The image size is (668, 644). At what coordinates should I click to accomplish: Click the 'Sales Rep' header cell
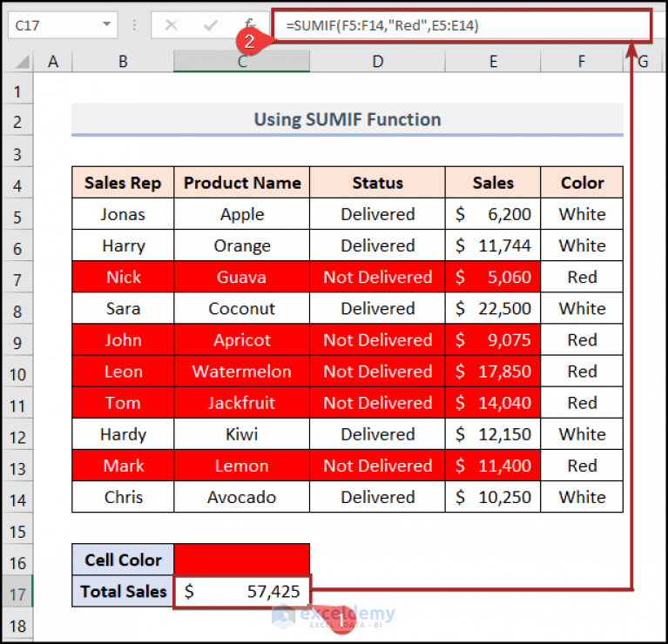coord(123,183)
